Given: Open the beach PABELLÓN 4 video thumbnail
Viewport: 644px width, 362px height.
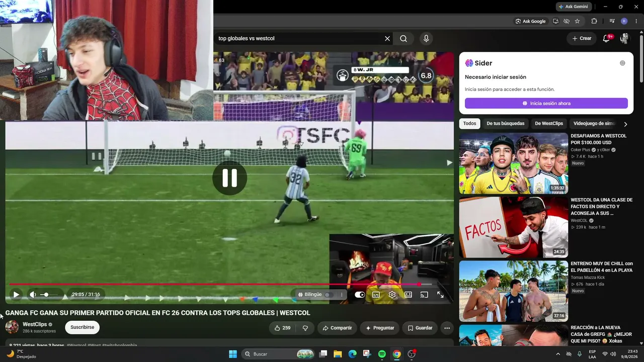Looking at the screenshot, I should click(x=513, y=291).
